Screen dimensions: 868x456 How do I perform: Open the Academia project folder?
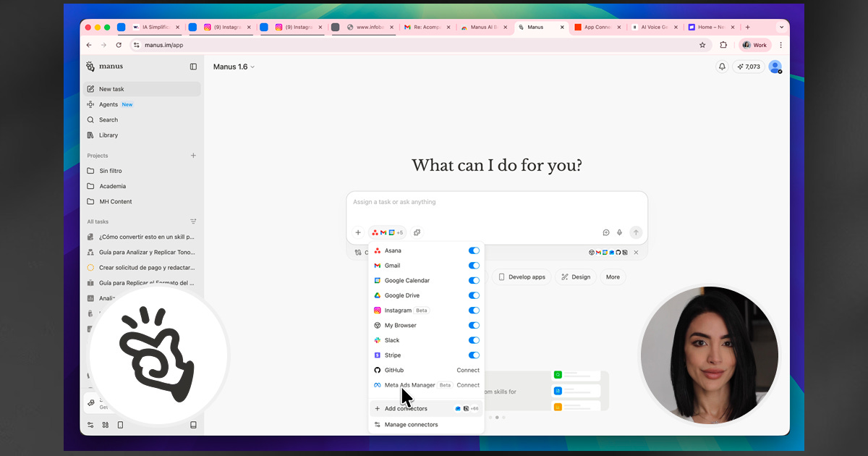click(x=141, y=186)
